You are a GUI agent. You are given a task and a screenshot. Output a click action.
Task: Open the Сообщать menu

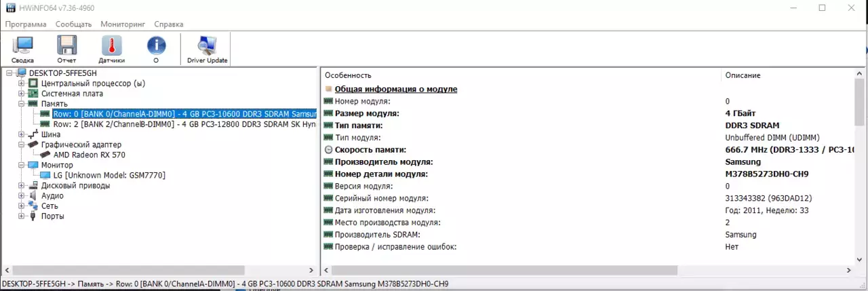(74, 24)
